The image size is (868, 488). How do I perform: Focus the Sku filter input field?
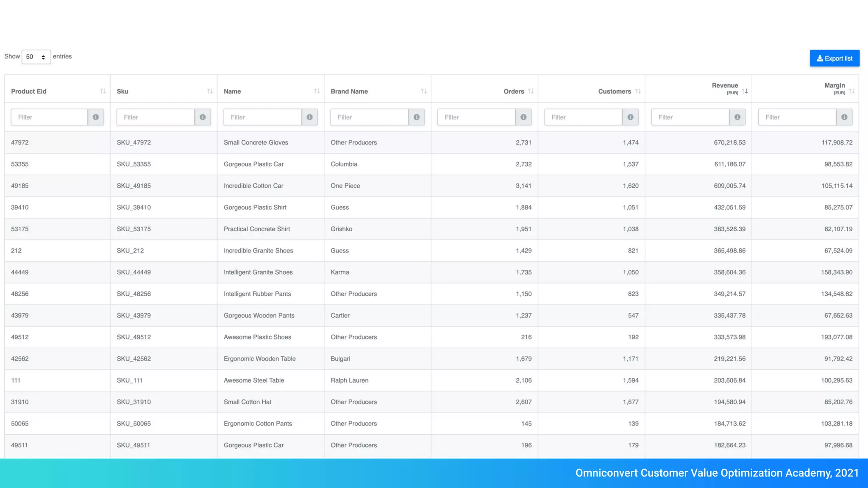(156, 117)
